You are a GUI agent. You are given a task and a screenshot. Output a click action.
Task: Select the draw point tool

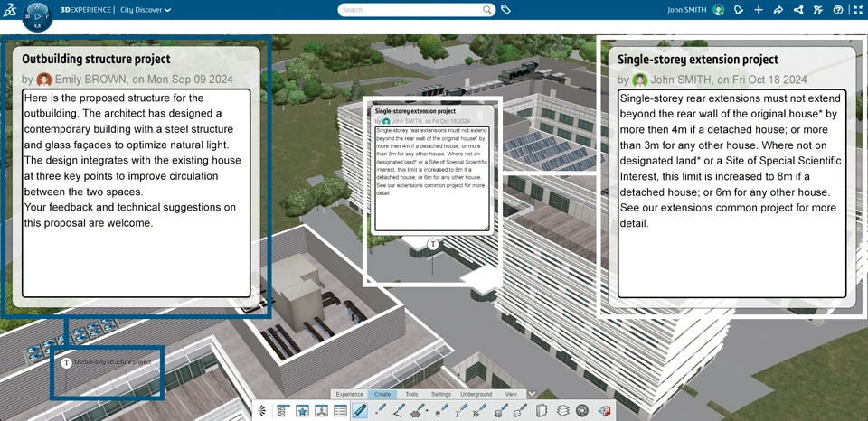point(381,410)
